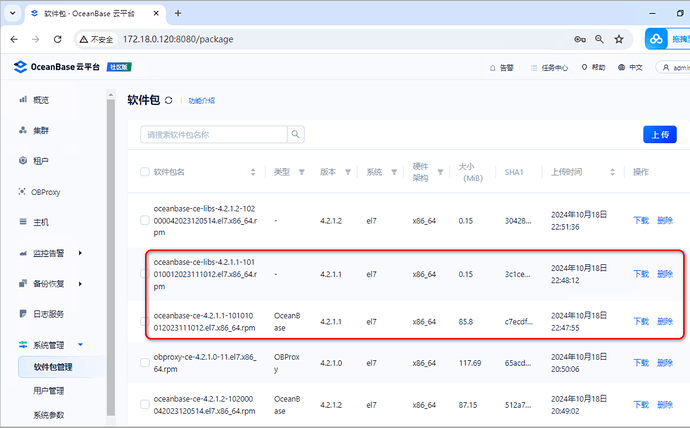Click the search magnifier button
This screenshot has height=428, width=690.
(296, 135)
